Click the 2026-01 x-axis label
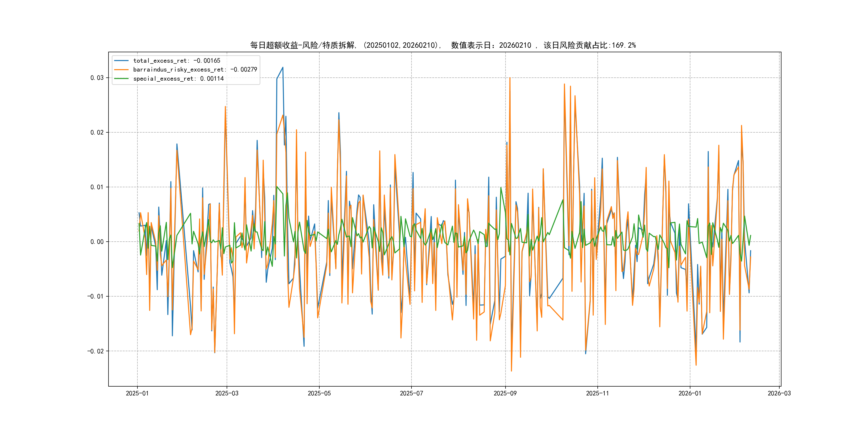Screen dimensions: 868x434 pyautogui.click(x=690, y=393)
